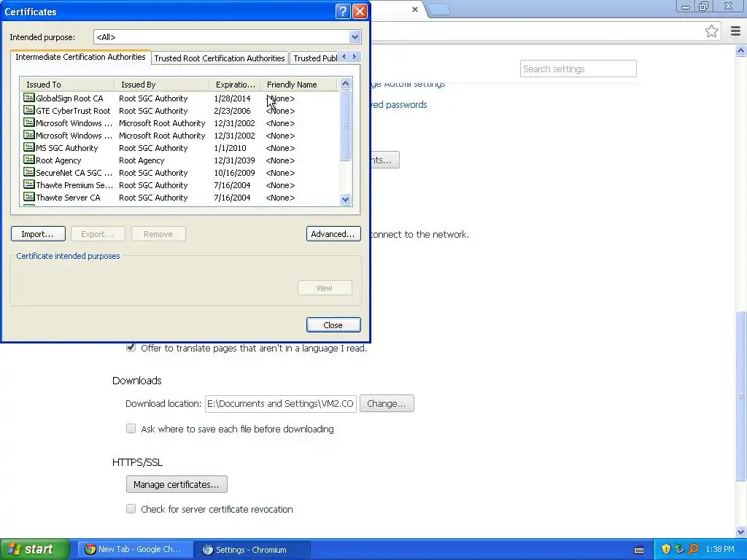747x560 pixels.
Task: Switch to the Trusted Publishers tab
Action: [314, 58]
